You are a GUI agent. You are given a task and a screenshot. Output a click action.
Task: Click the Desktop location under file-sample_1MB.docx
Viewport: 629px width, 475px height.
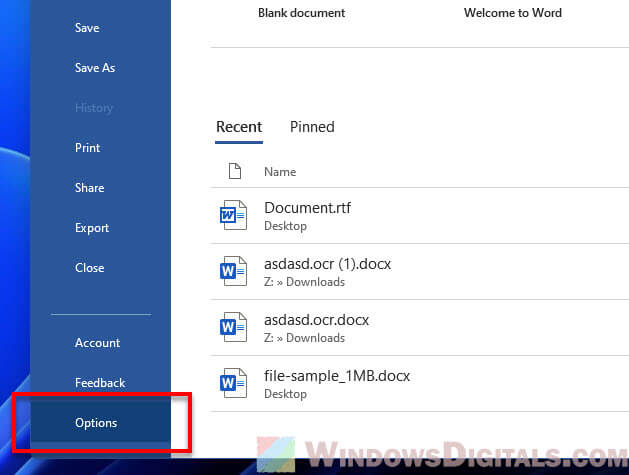pyautogui.click(x=285, y=394)
